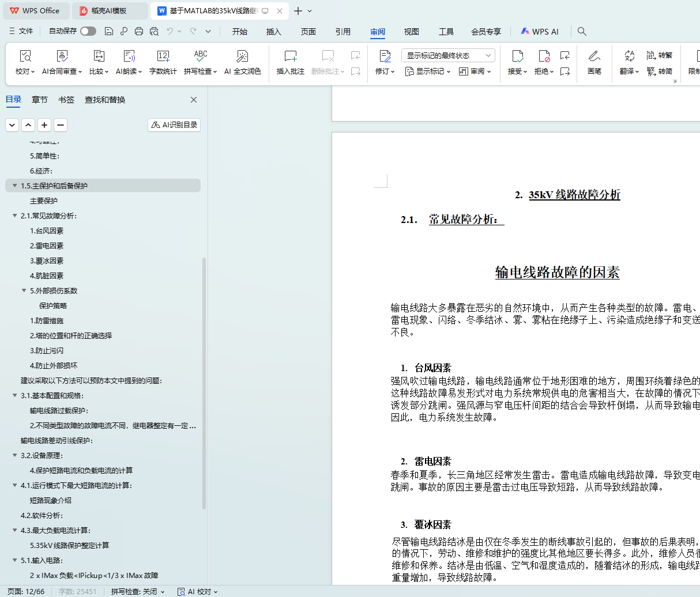Click the AI识别目录 button
This screenshot has width=700, height=597.
coord(174,125)
